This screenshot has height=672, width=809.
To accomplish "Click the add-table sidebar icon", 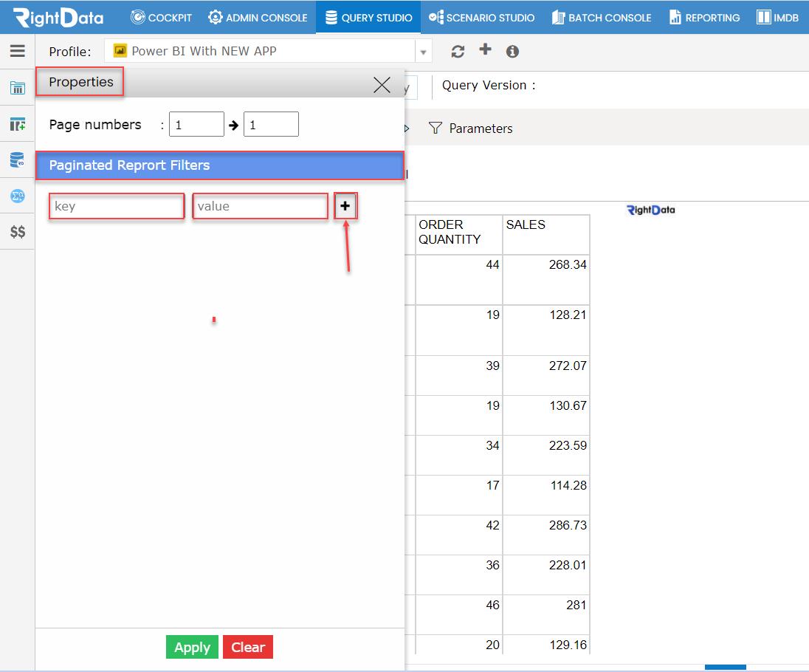I will (x=18, y=124).
